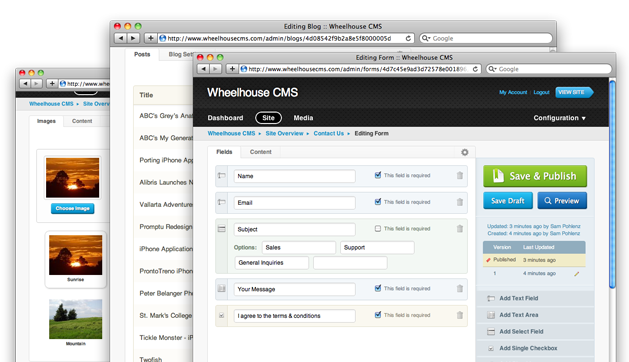The image size is (629, 362).
Task: Select the Site navigation item
Action: click(268, 118)
